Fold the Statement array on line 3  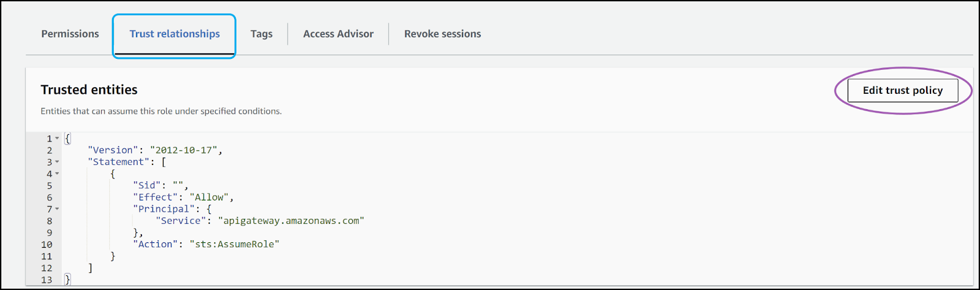tap(58, 162)
